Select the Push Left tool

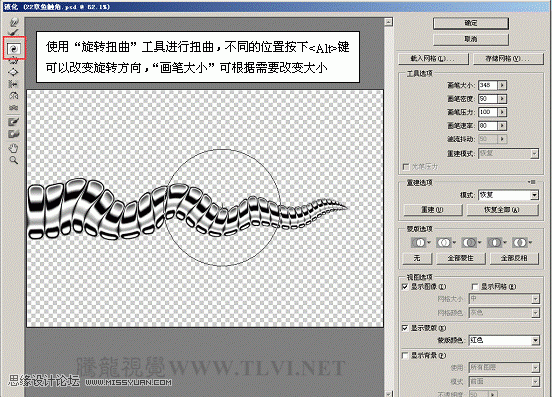[x=14, y=84]
